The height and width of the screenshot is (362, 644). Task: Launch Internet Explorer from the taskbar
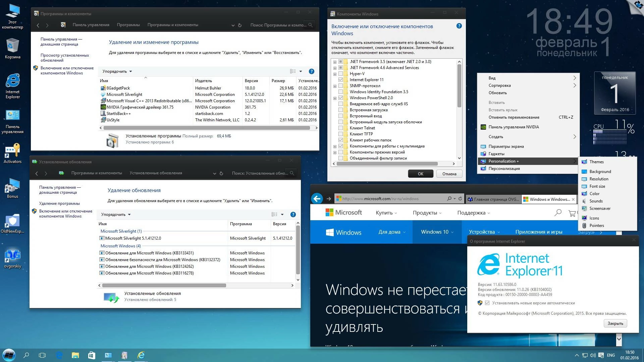click(x=141, y=355)
